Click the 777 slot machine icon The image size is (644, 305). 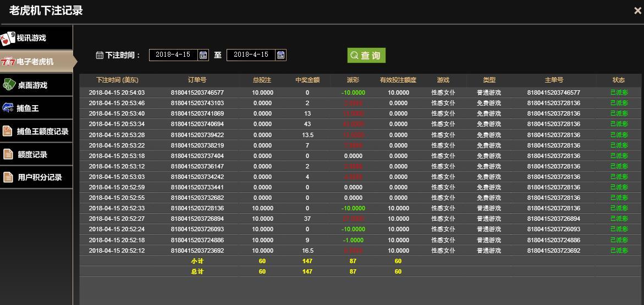(8, 62)
